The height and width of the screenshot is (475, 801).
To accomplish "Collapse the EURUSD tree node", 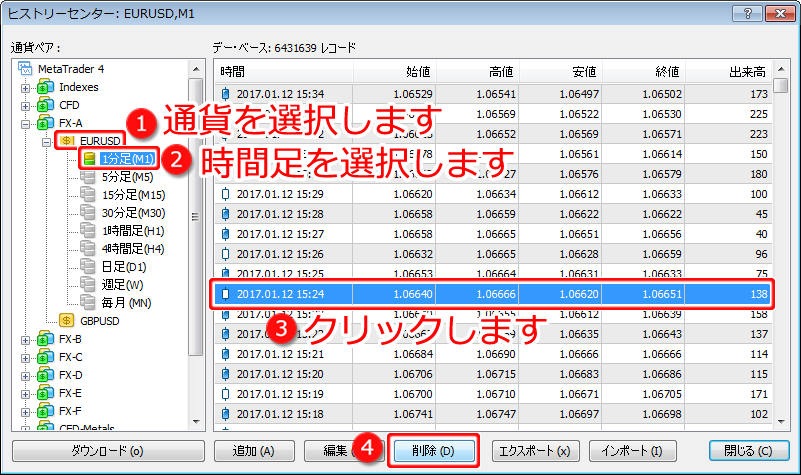I will (x=46, y=142).
